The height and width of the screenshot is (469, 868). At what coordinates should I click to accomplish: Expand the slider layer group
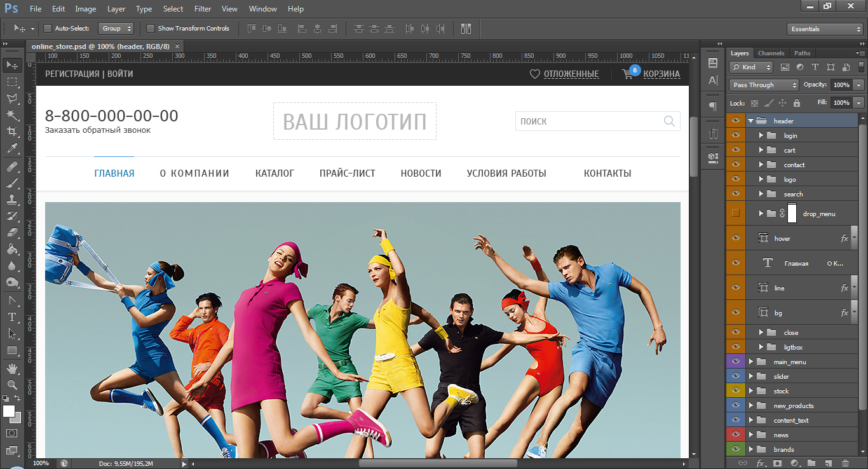coord(751,376)
